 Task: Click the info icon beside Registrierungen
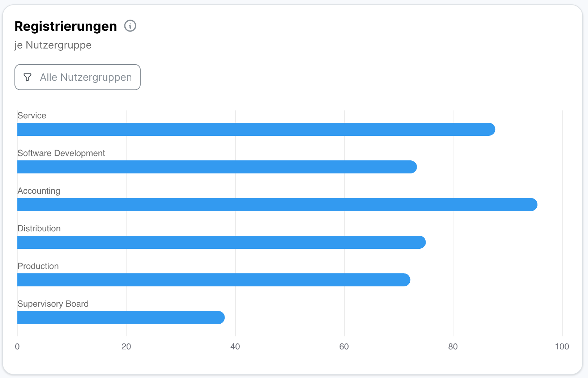[130, 26]
